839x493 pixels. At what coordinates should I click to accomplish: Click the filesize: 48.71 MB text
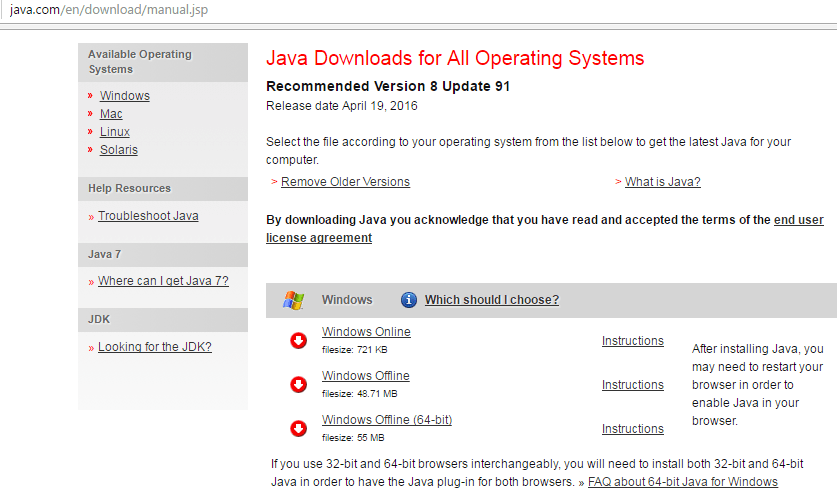point(360,393)
